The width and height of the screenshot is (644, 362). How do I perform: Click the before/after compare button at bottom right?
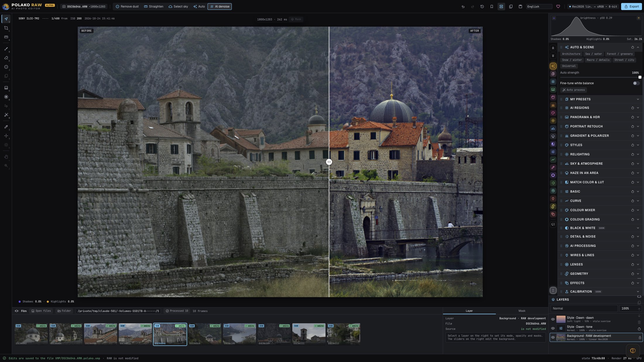point(633,351)
